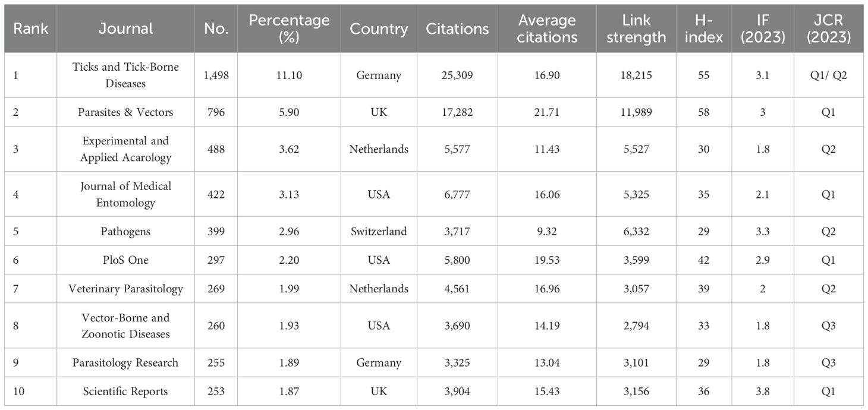Click the JCR (2023) column header
868x410 pixels.
(x=829, y=29)
